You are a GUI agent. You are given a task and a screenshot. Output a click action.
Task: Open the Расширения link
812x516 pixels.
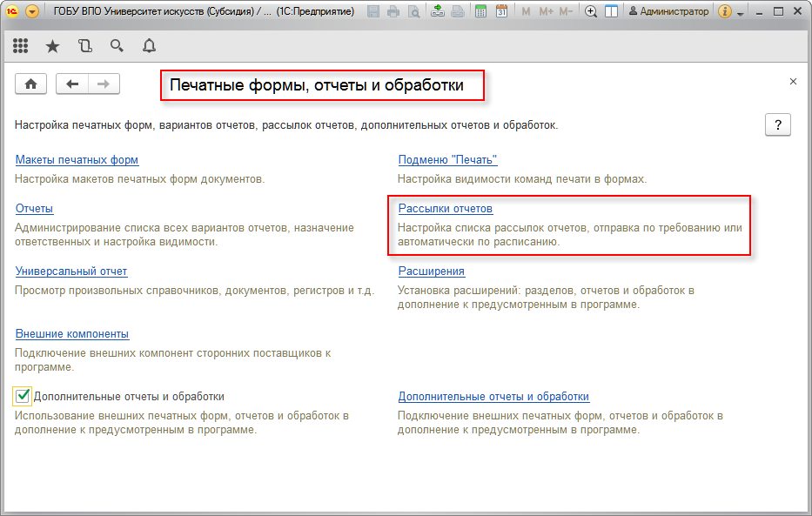coord(432,271)
